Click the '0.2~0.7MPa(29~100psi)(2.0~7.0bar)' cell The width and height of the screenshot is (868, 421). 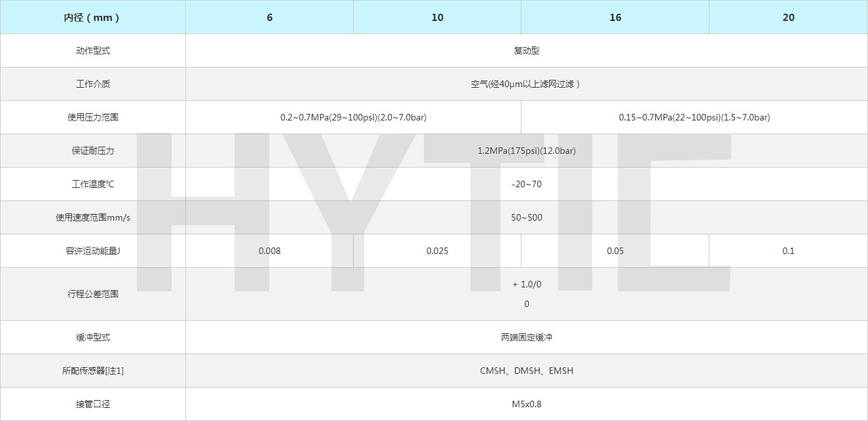pos(354,117)
